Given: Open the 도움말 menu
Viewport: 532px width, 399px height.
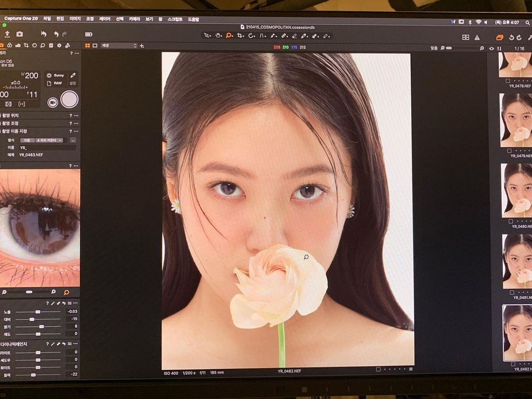Looking at the screenshot, I should point(194,19).
